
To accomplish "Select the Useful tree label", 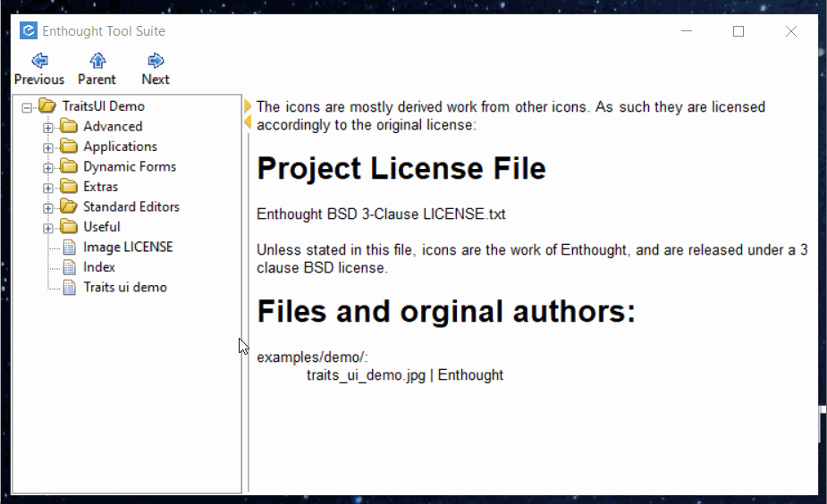I will pyautogui.click(x=102, y=226).
